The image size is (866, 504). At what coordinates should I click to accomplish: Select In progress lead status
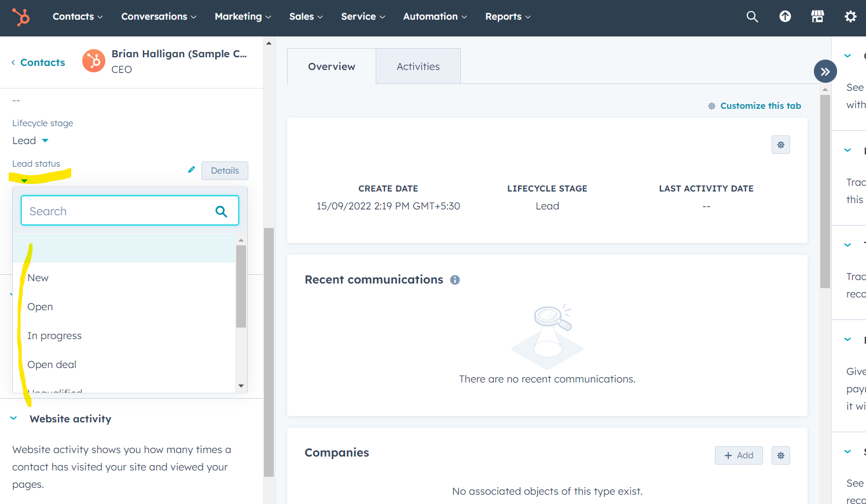[124, 336]
